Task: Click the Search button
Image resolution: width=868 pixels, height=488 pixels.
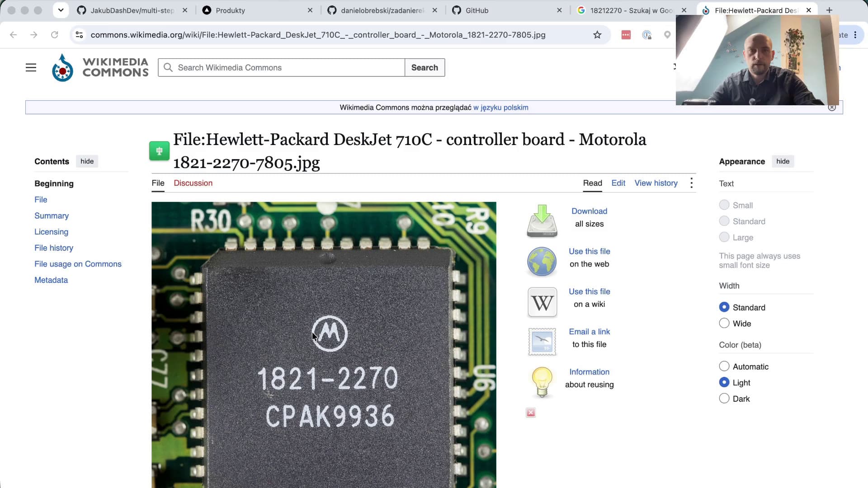Action: pos(425,68)
